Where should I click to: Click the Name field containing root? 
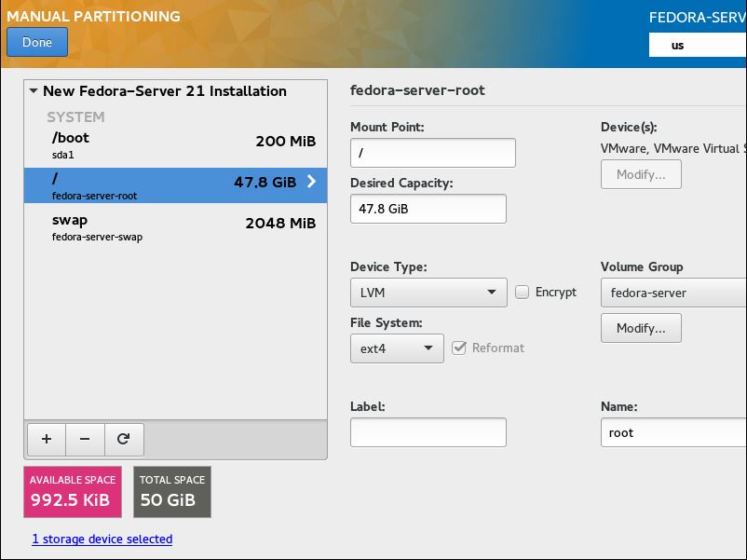pos(673,432)
